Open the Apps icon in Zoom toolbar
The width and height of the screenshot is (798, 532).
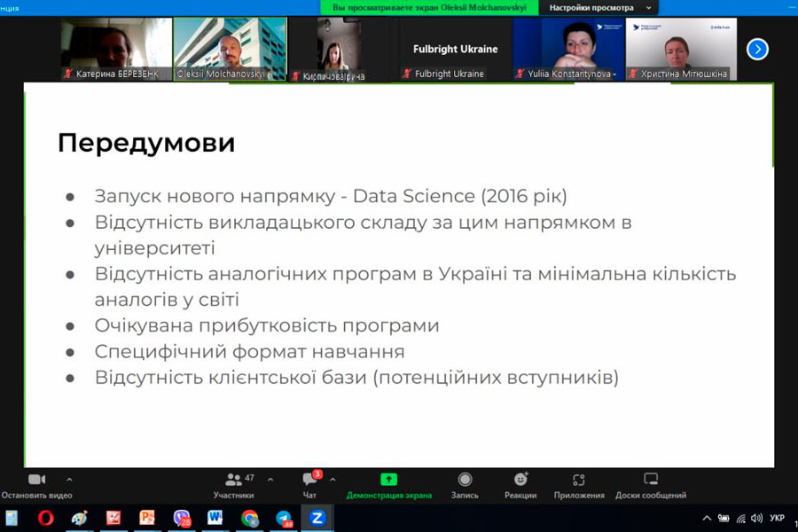tap(579, 480)
